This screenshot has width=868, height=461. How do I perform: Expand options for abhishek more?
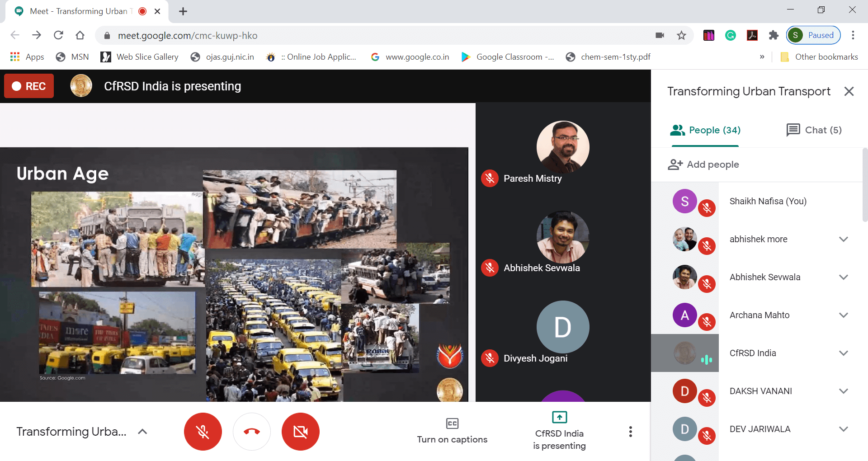(843, 239)
